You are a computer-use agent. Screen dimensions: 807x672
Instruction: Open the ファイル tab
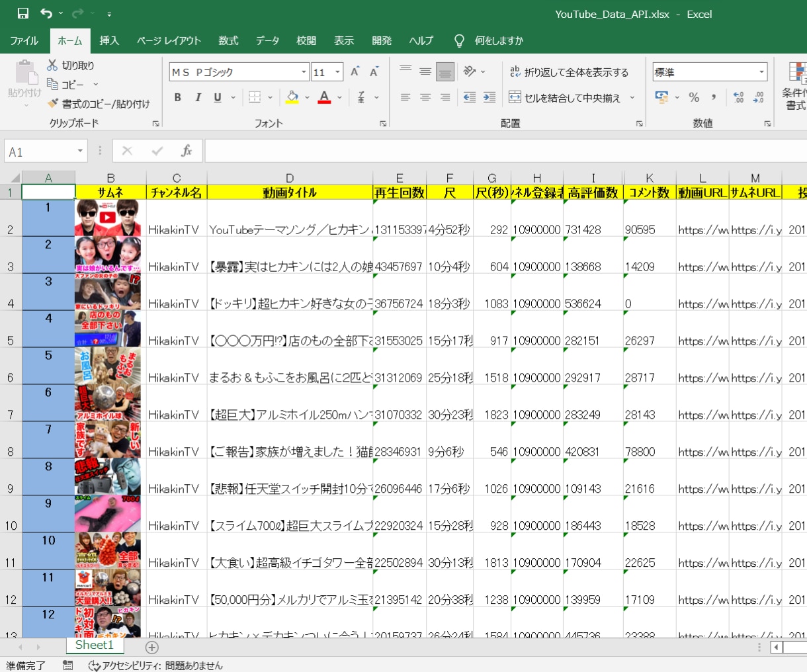[24, 41]
